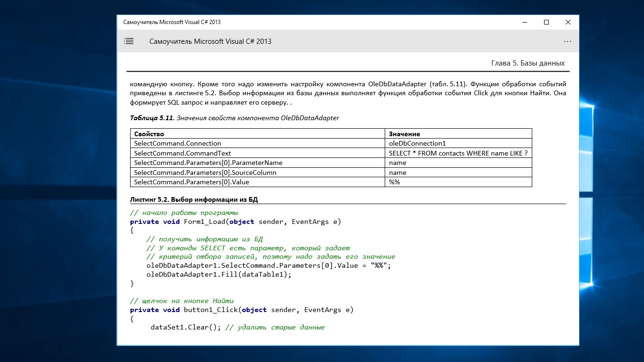Select the 'SelectCommand.Connection' table cell
The width and height of the screenshot is (644, 362).
257,143
